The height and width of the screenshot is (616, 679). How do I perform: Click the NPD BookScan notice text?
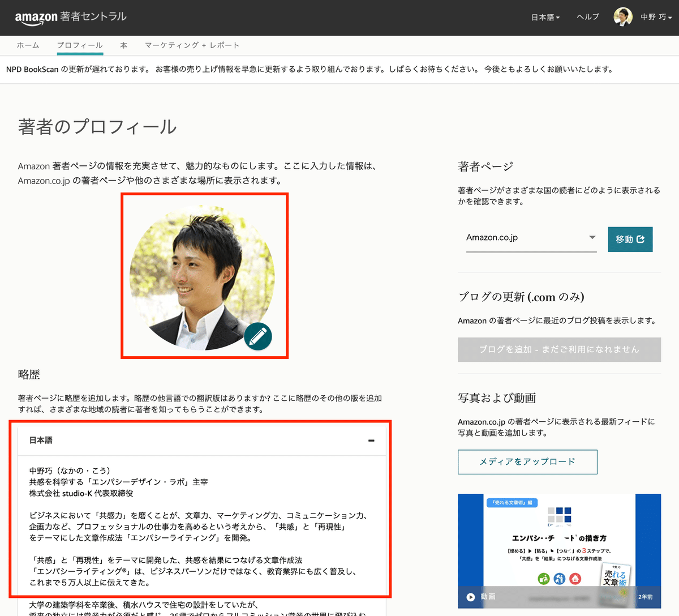(x=310, y=69)
